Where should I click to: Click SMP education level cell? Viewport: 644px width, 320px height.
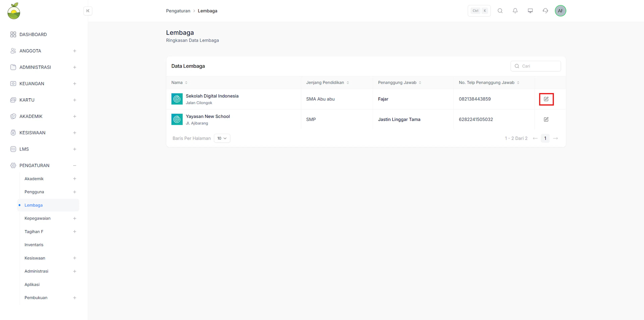(x=311, y=119)
